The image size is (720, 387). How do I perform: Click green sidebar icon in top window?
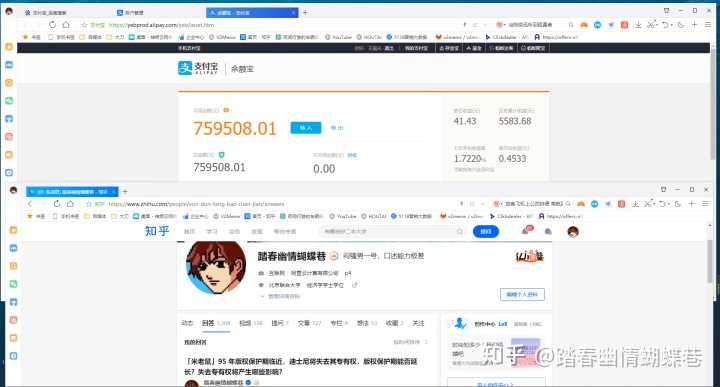[x=9, y=101]
